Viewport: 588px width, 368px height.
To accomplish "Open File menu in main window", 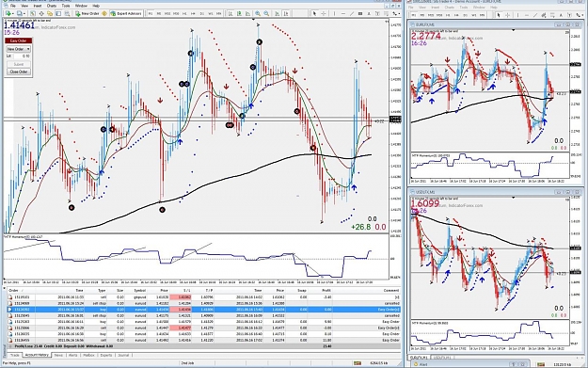I will tap(13, 6).
